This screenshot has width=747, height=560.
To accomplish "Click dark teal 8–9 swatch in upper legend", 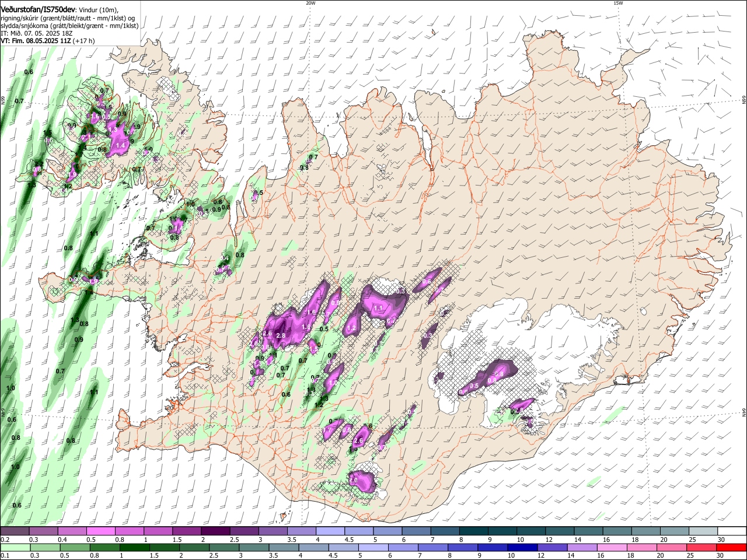I will [473, 531].
